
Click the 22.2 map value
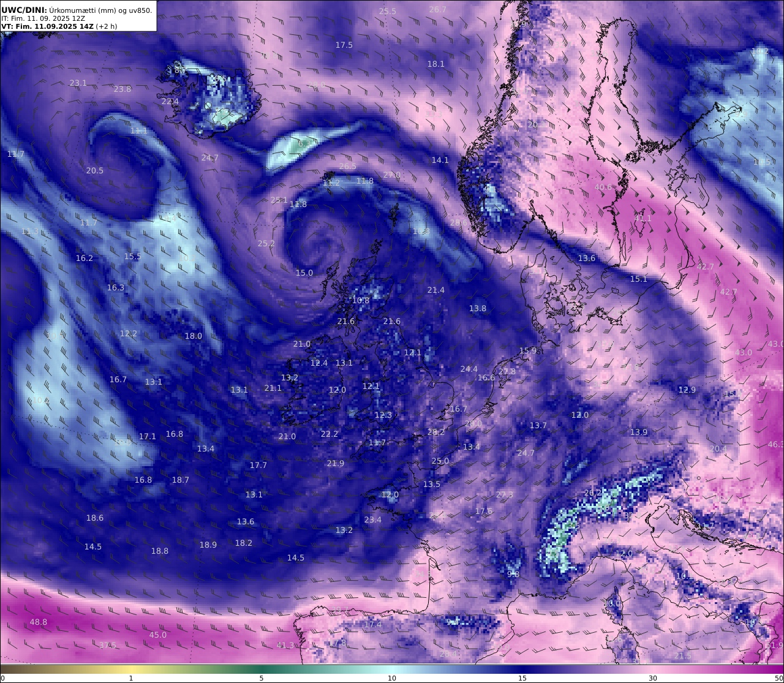(x=330, y=434)
